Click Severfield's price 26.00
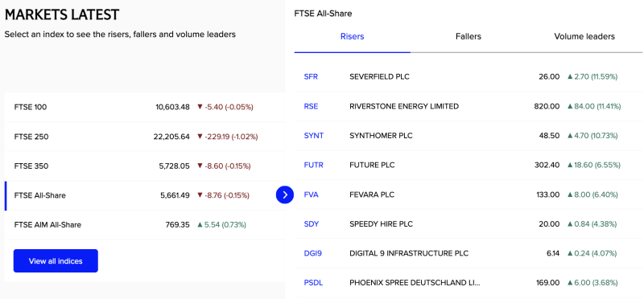The width and height of the screenshot is (644, 299). [549, 76]
